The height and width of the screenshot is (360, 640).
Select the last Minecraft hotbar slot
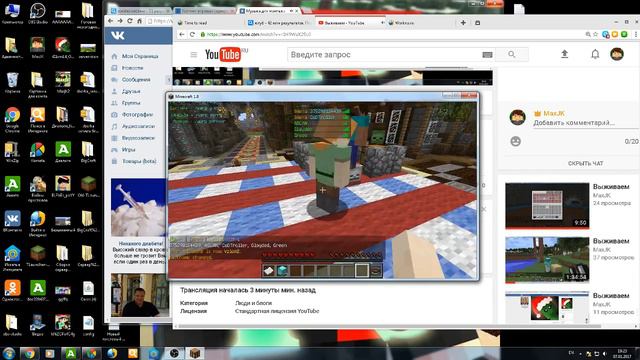click(x=376, y=270)
